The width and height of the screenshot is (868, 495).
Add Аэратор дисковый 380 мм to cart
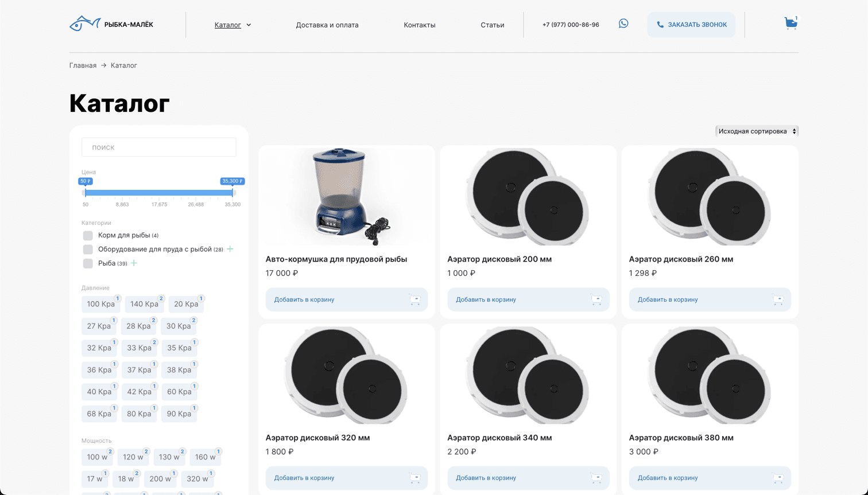coord(710,478)
